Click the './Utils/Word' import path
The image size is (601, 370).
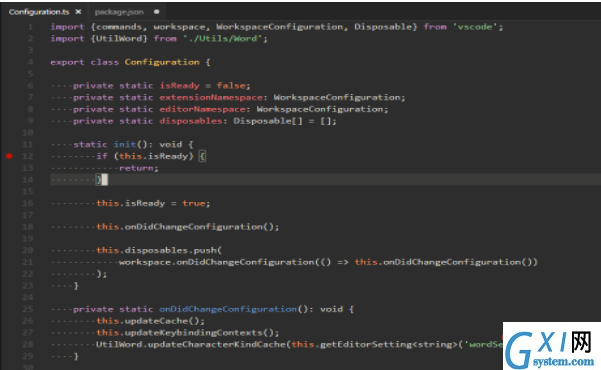click(x=223, y=39)
